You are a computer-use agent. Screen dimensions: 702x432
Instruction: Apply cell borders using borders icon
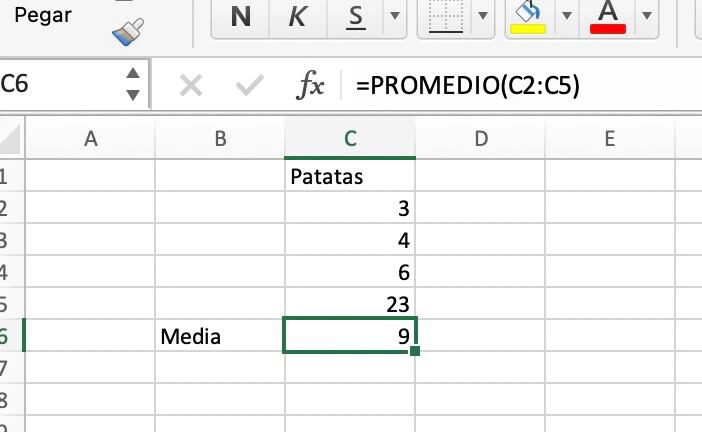coord(446,17)
